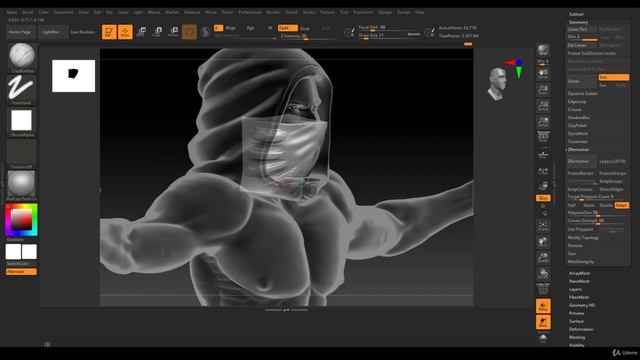This screenshot has height=360, width=640.
Task: Click the SwitchColor button
Action: tap(18, 264)
